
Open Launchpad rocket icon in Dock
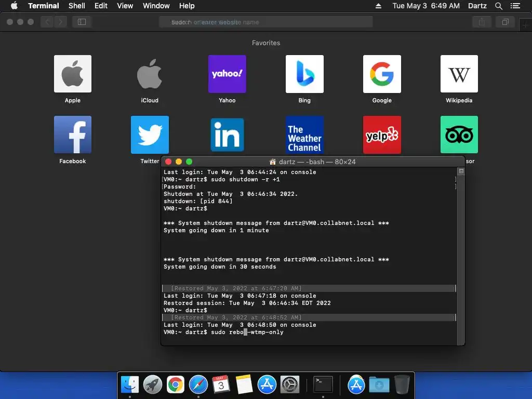pos(153,385)
